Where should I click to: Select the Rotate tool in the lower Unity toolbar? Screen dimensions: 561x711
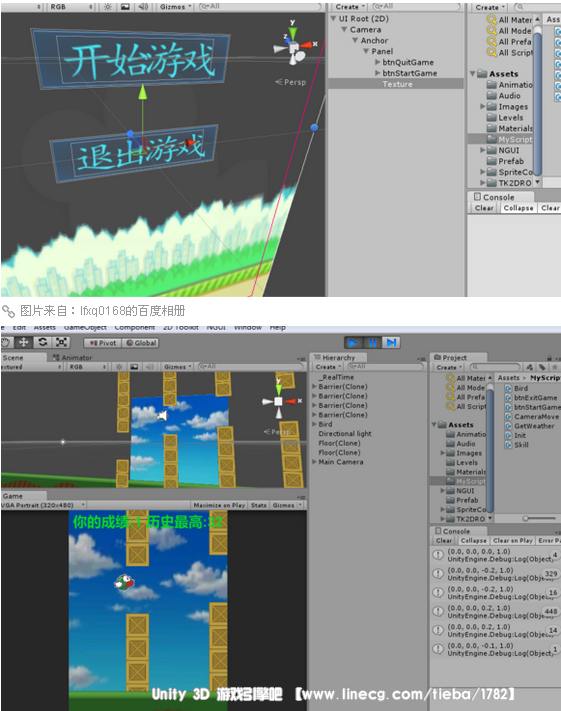[43, 342]
